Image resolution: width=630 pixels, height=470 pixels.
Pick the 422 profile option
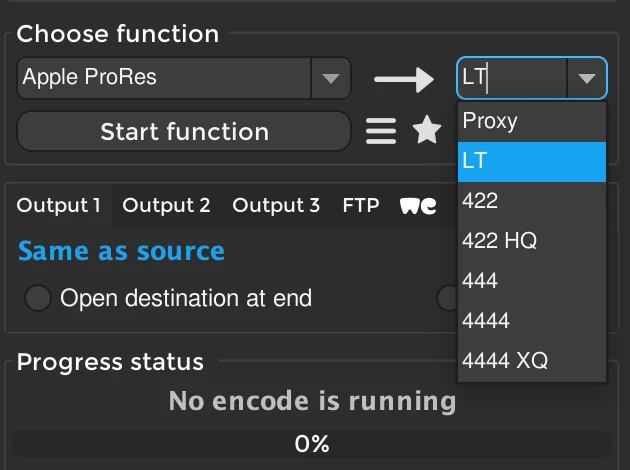click(532, 201)
